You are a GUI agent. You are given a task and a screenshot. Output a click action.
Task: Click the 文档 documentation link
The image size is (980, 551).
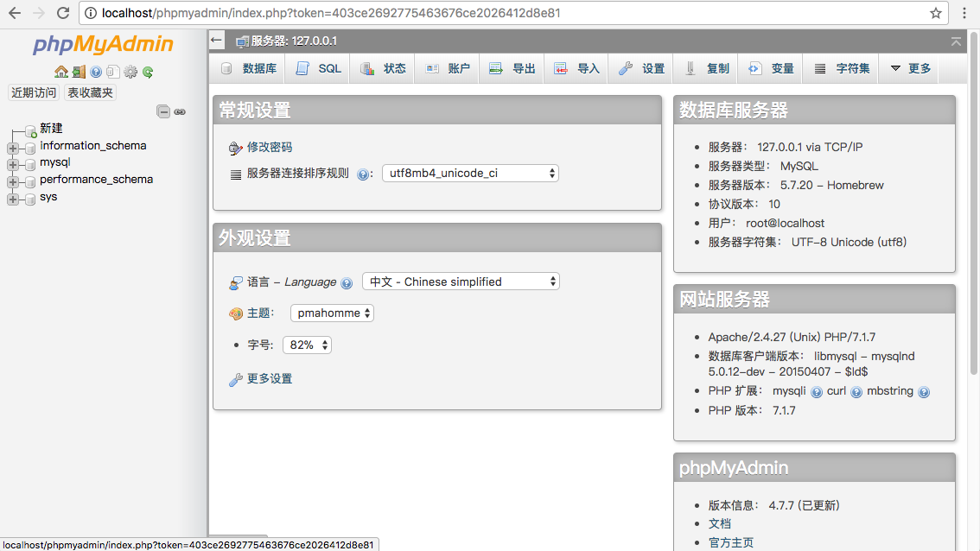pyautogui.click(x=719, y=523)
